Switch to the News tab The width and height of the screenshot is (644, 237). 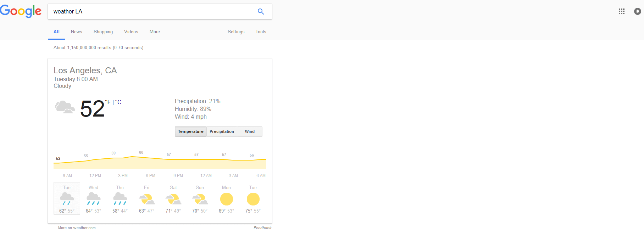(x=76, y=32)
